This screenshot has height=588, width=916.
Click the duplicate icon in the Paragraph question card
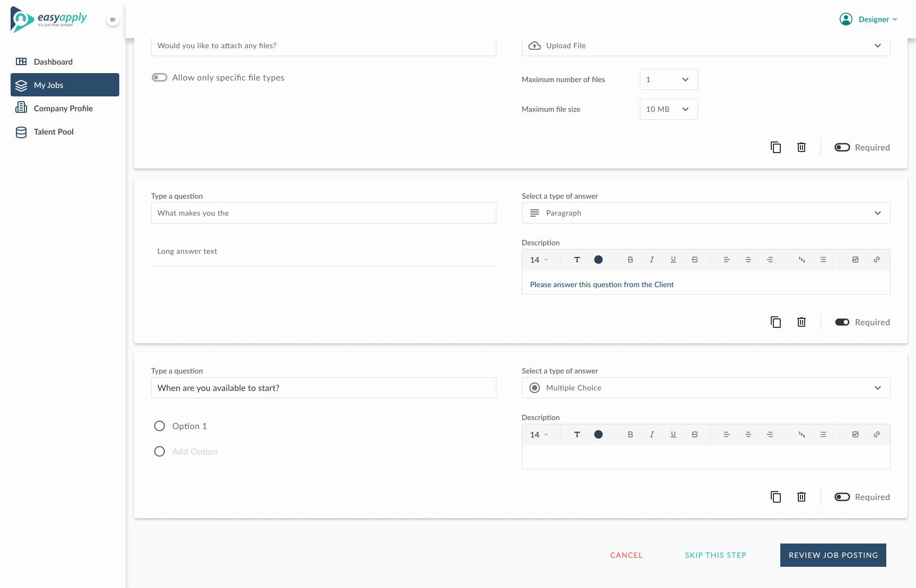click(x=776, y=322)
